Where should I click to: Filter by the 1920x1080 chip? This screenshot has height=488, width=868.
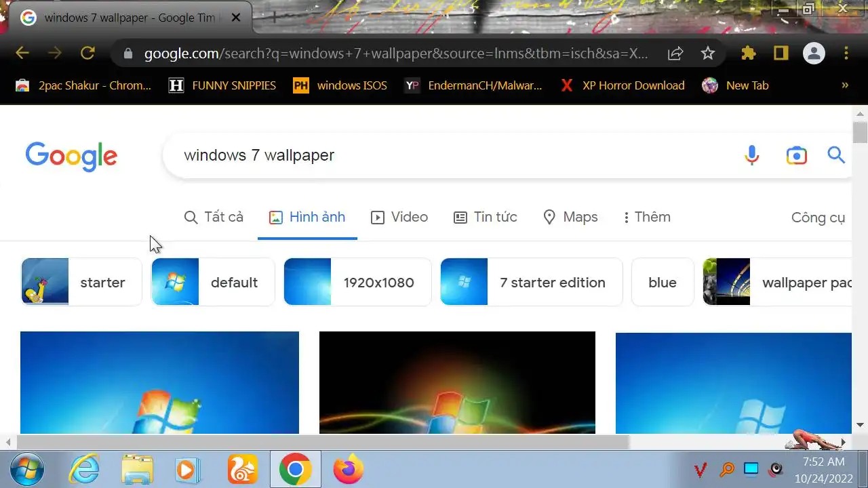pos(357,282)
